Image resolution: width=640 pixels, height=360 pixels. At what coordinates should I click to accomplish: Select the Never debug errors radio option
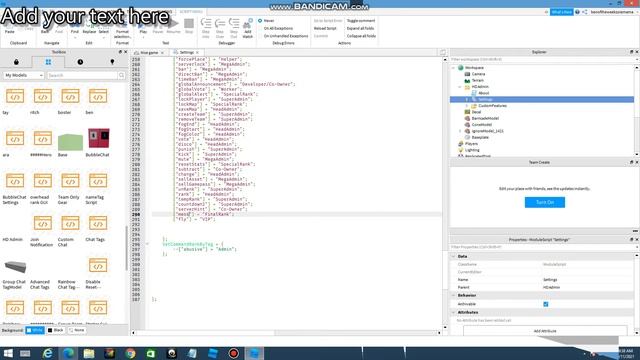[x=260, y=20]
